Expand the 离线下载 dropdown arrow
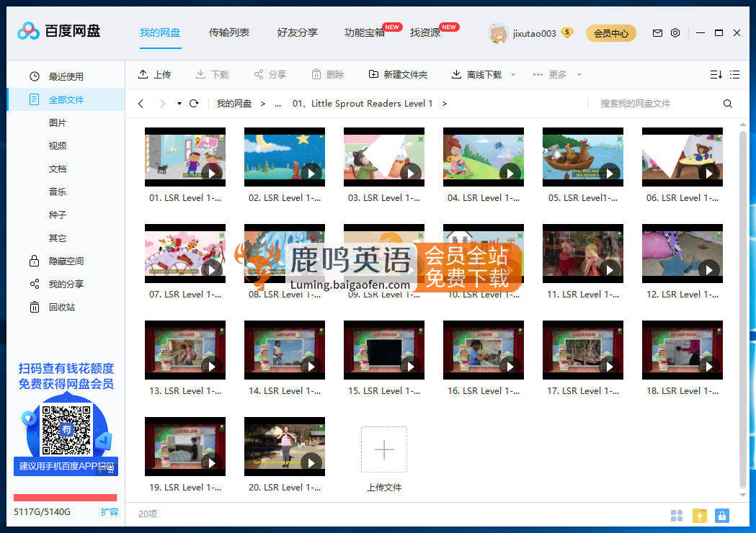 pos(512,74)
